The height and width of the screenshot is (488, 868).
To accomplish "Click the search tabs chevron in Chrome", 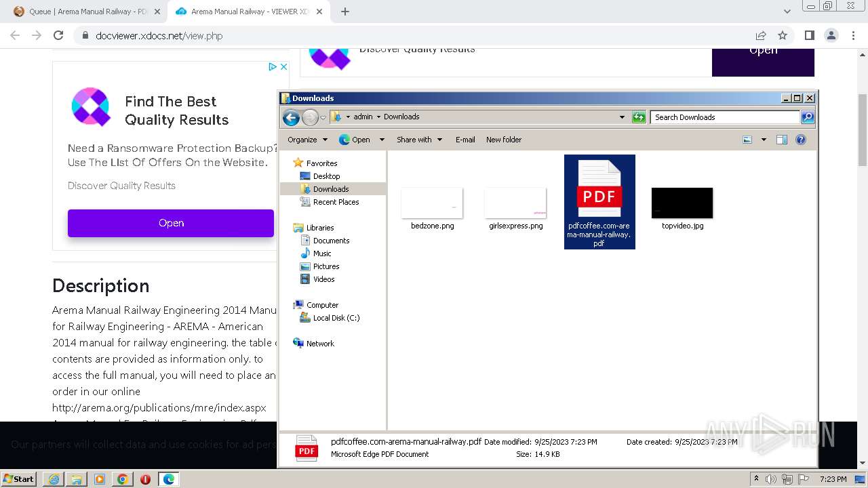I will tap(787, 12).
